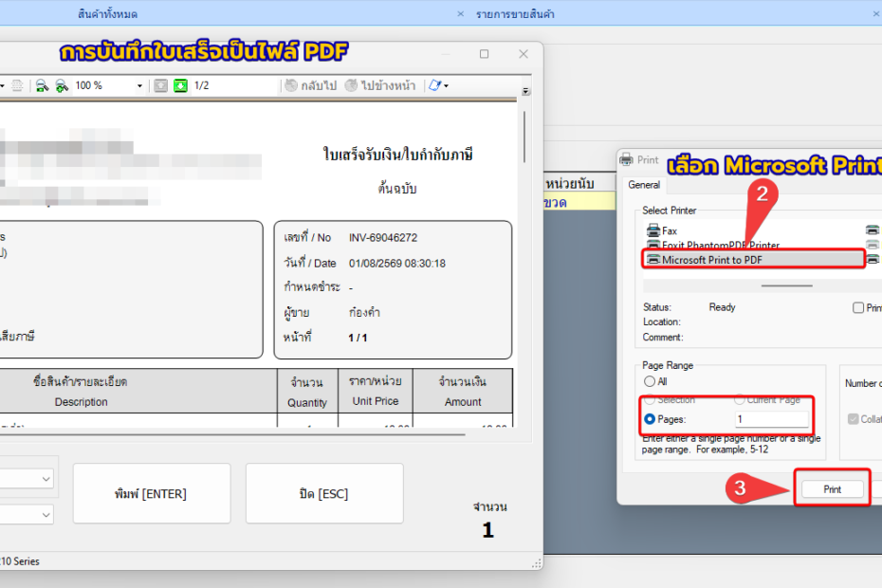The image size is (882, 588).
Task: Click the zoom out magnifier icon in preview toolbar
Action: 42,85
